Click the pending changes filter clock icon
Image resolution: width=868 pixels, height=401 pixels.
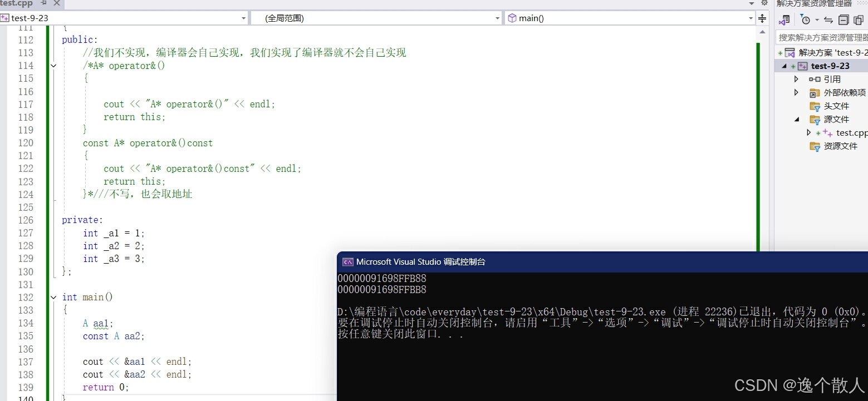click(x=805, y=20)
